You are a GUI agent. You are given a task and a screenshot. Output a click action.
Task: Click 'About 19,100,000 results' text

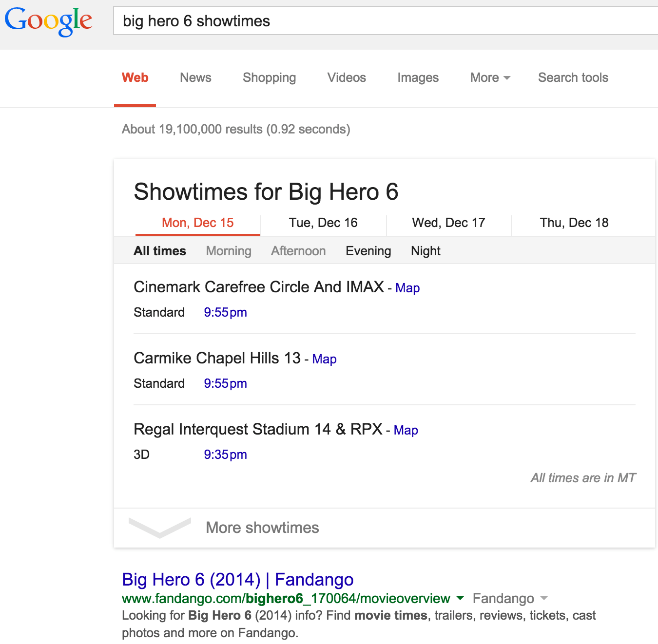(236, 129)
